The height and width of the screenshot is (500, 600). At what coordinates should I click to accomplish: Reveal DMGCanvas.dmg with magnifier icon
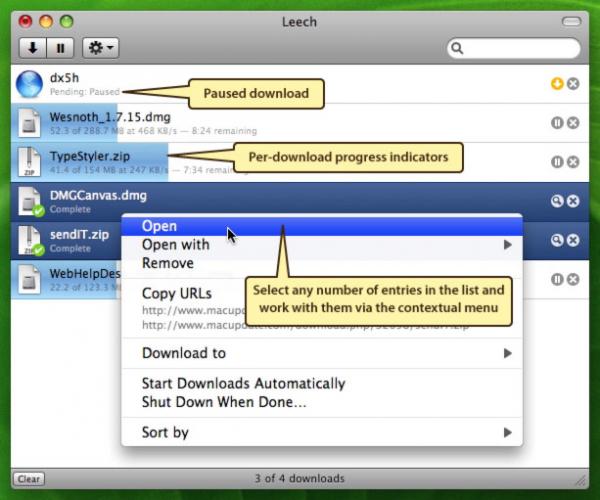tap(557, 201)
